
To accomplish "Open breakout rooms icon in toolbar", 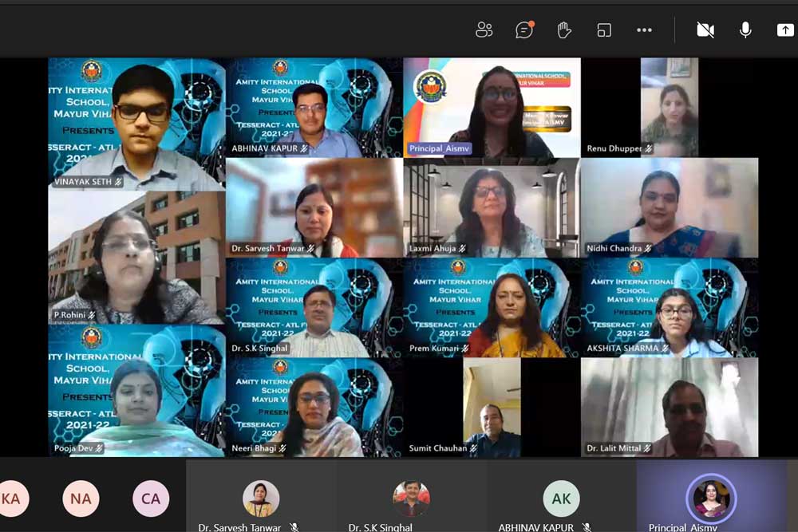I will click(604, 30).
